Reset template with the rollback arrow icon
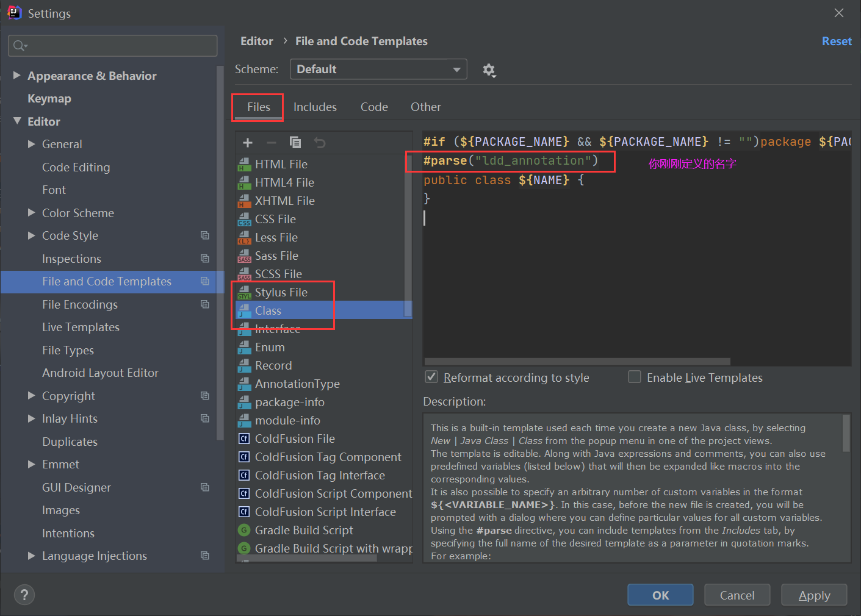Screen dimensions: 861x616 (320, 142)
